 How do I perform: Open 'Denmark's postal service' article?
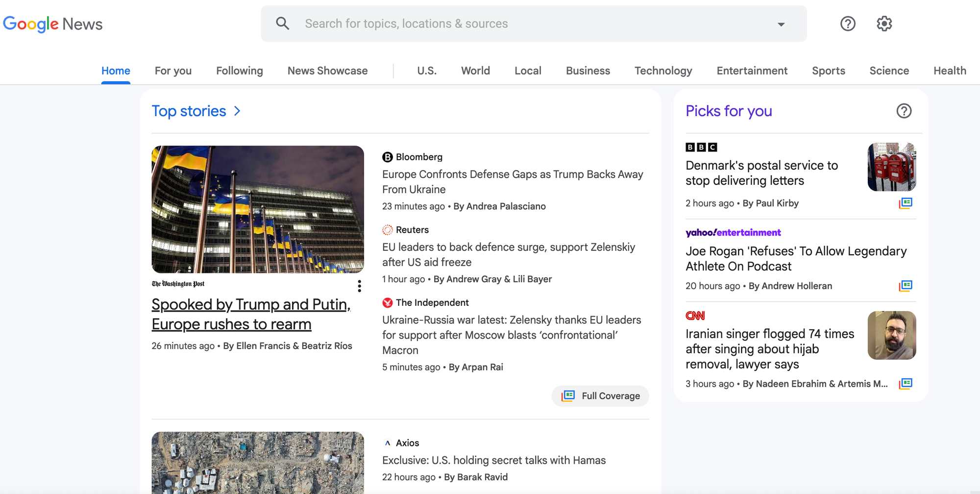(x=762, y=173)
